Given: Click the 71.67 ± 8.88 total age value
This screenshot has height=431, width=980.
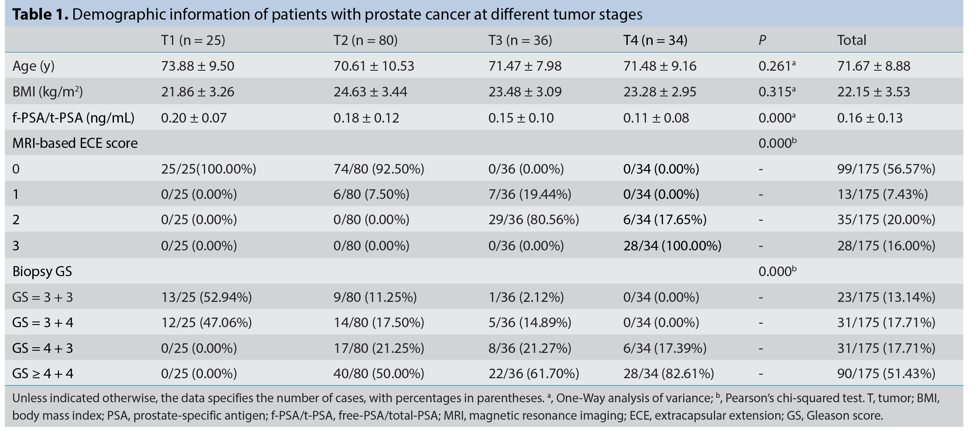Looking at the screenshot, I should point(874,66).
